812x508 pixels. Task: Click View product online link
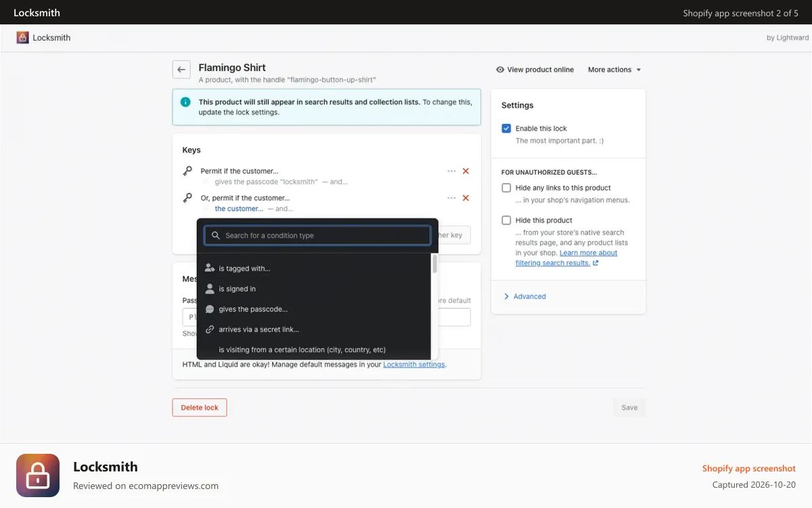[x=535, y=70]
